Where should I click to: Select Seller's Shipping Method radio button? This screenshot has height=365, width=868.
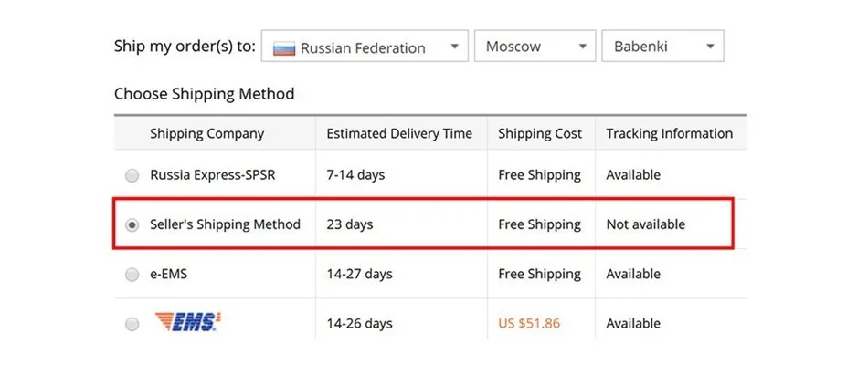pyautogui.click(x=132, y=224)
